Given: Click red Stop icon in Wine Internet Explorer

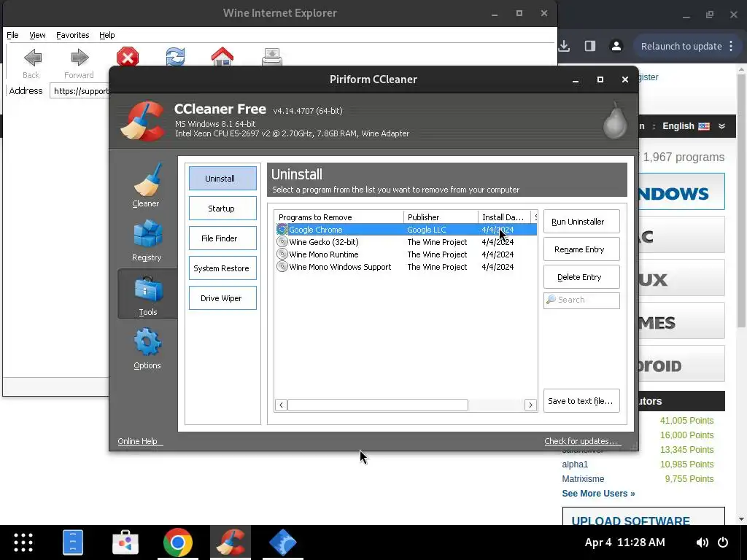Looking at the screenshot, I should (128, 57).
